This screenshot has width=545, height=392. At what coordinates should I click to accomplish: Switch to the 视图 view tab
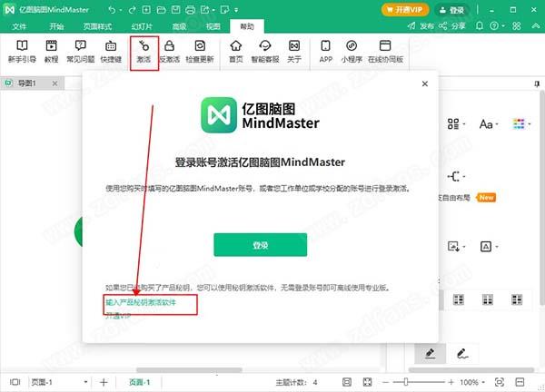coord(213,26)
